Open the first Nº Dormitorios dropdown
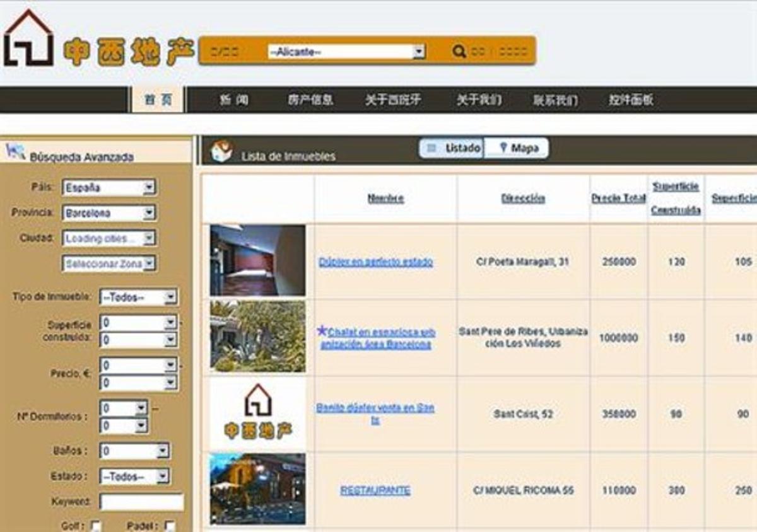The image size is (757, 532). pyautogui.click(x=124, y=408)
